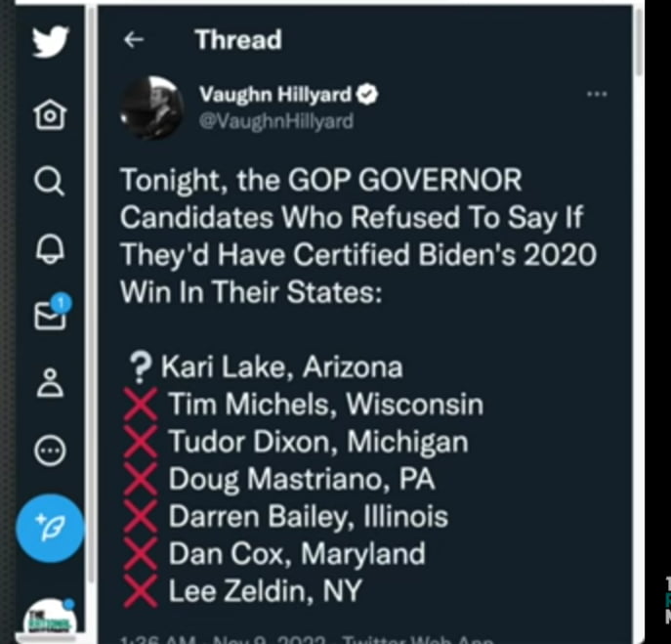The width and height of the screenshot is (671, 644).
Task: Open the Notifications bell
Action: pos(49,248)
